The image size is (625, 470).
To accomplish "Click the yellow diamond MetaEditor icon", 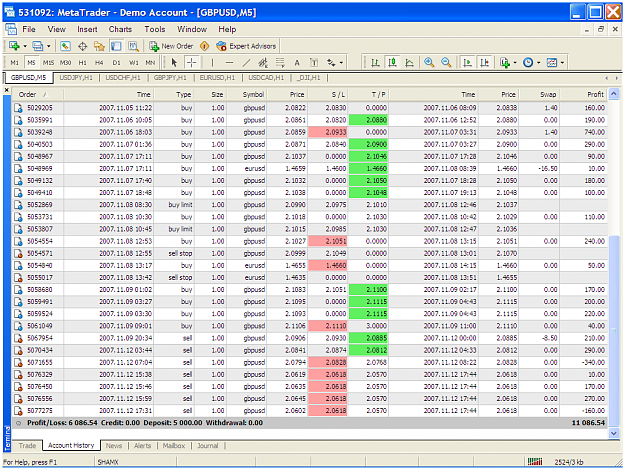I will [x=204, y=46].
